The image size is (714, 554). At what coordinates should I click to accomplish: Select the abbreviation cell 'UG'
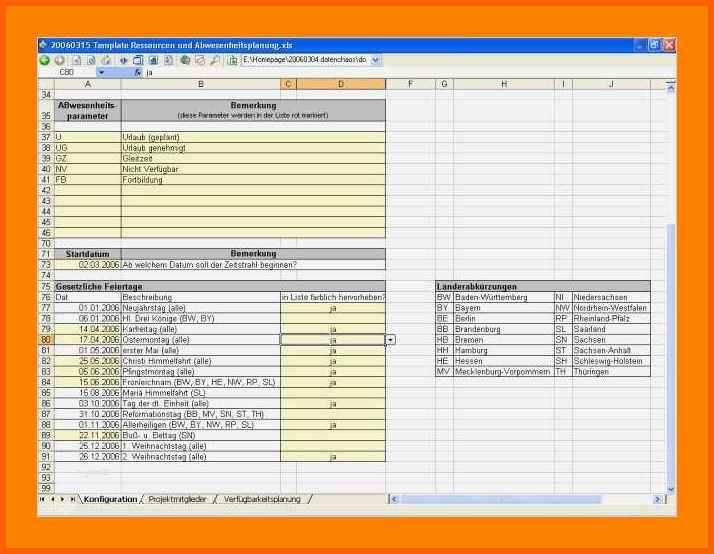(x=87, y=148)
